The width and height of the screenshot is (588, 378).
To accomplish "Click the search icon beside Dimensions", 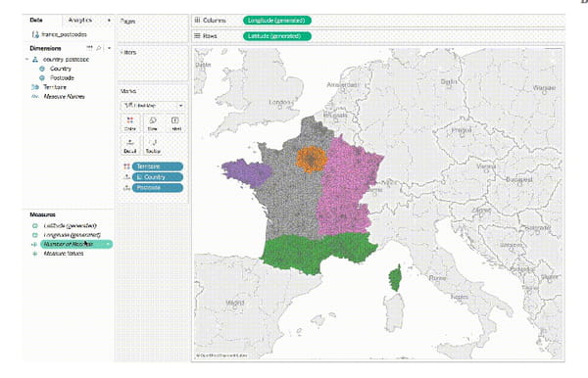I will (99, 48).
